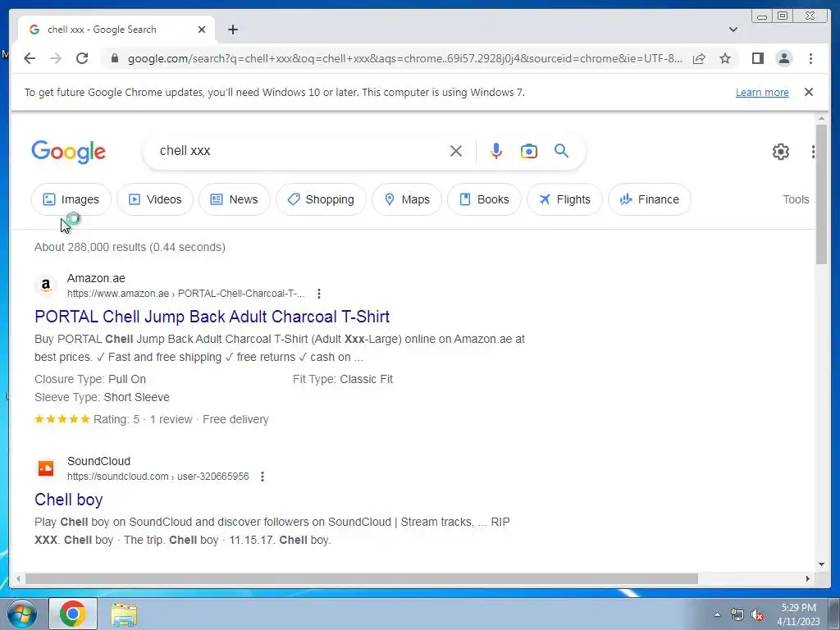Submit search with the magnifying glass icon

pos(561,151)
